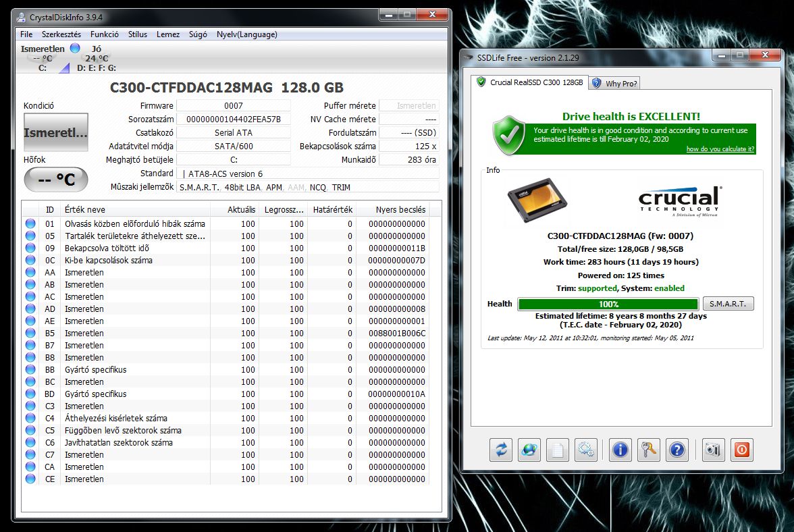
Task: Open the Súgó menu
Action: (x=198, y=34)
